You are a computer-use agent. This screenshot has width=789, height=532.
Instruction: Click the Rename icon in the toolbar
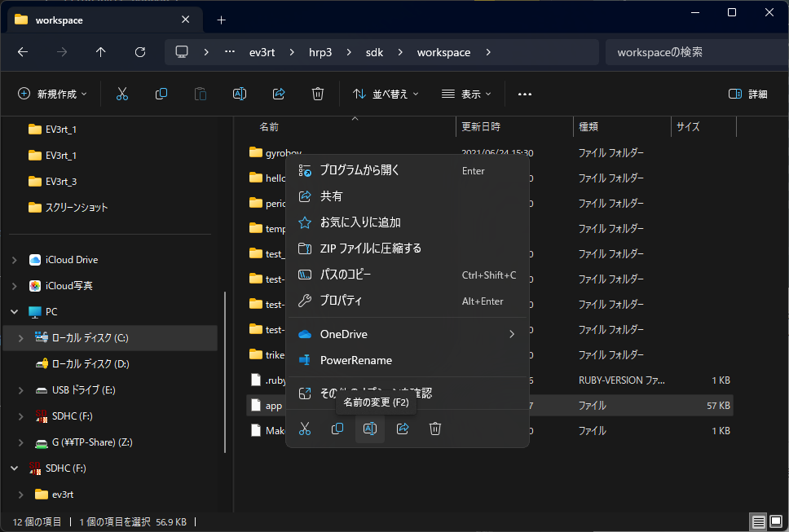240,94
